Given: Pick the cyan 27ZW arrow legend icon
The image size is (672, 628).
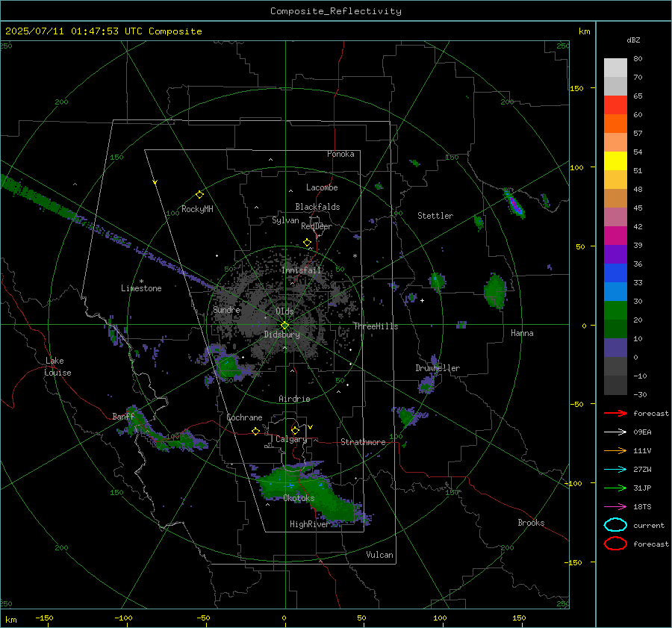Looking at the screenshot, I should [x=615, y=470].
